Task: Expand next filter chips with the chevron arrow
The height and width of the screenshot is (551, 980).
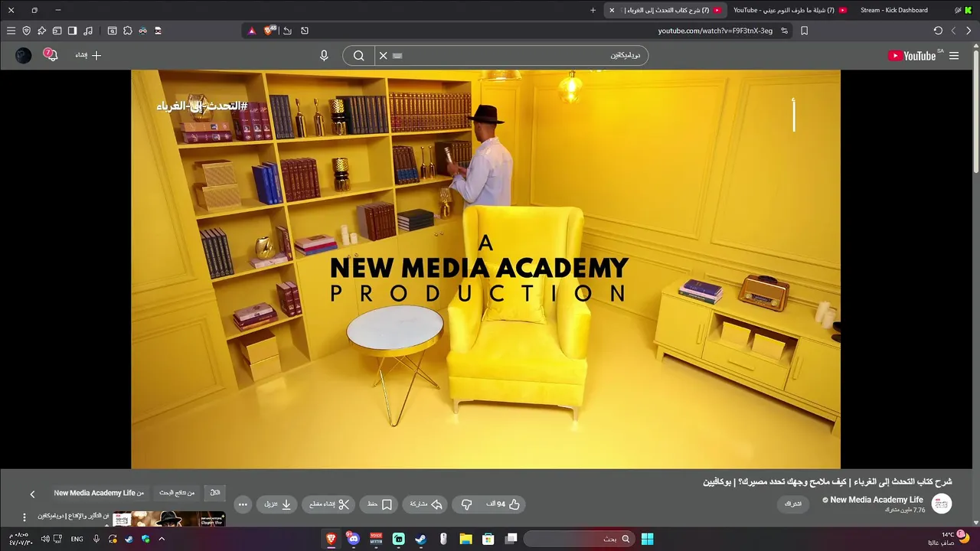Action: tap(32, 494)
